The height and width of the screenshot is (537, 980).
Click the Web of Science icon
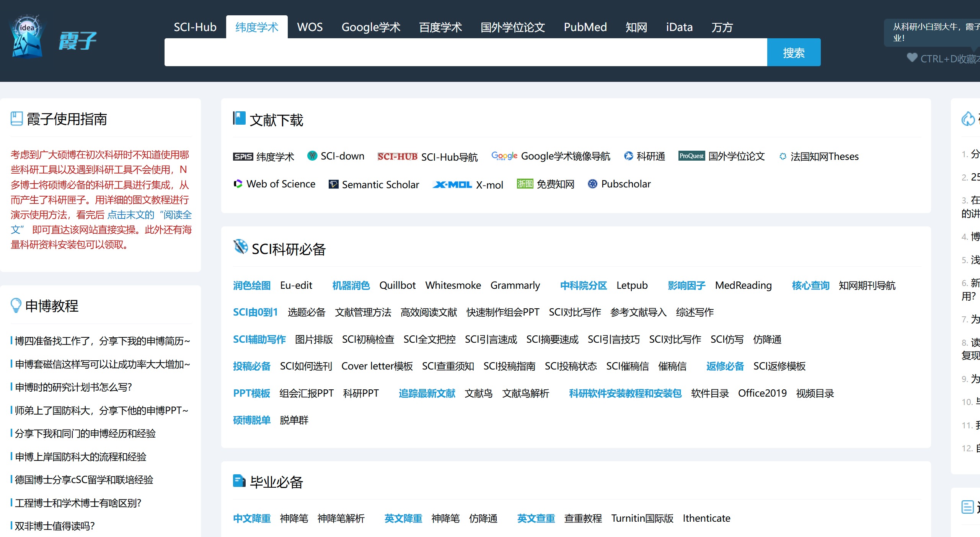point(238,184)
